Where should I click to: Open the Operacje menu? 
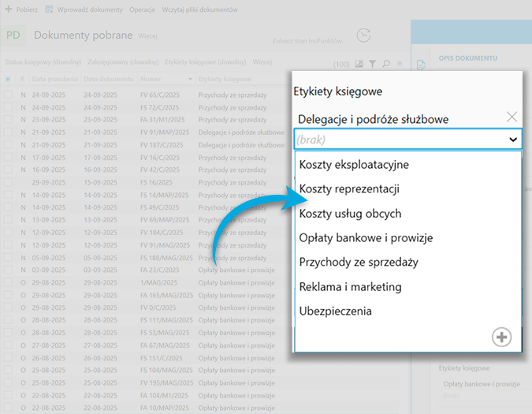tap(142, 9)
